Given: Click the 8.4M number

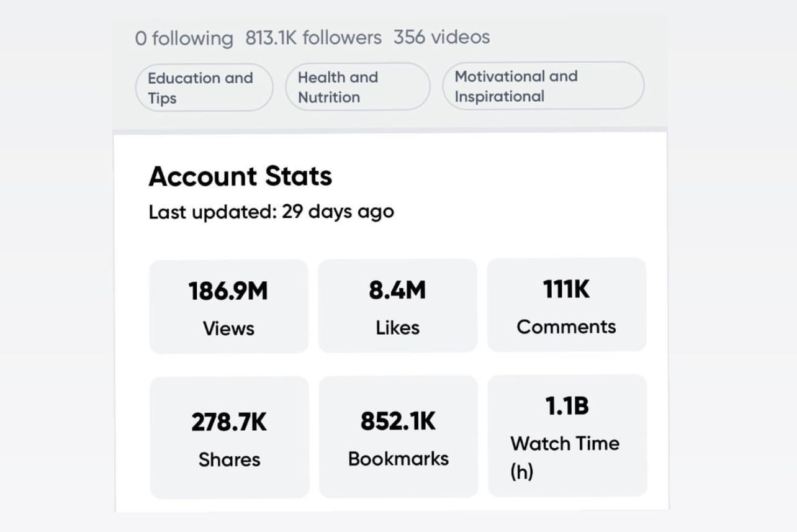Looking at the screenshot, I should pos(397,290).
